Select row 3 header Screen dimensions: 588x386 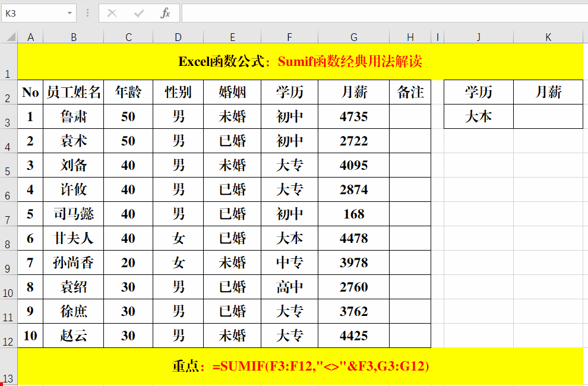click(8, 116)
